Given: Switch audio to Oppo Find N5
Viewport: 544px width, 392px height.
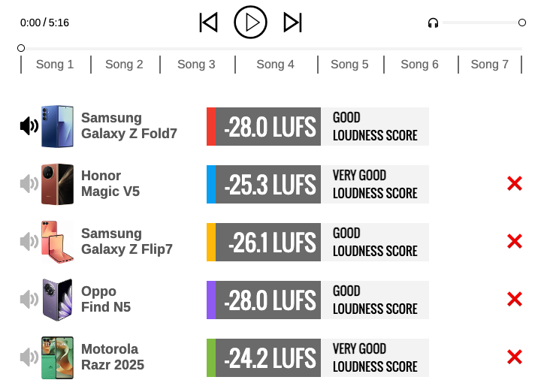Looking at the screenshot, I should click(29, 300).
